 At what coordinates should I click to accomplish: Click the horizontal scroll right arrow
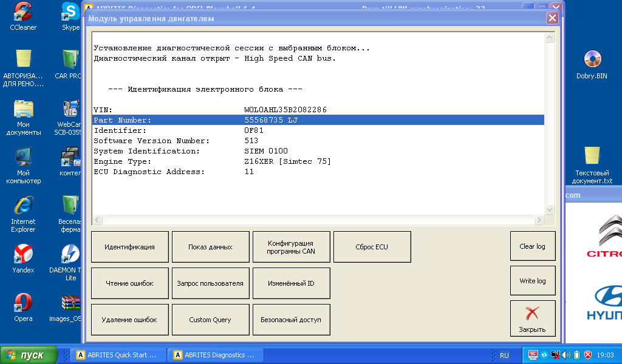pos(539,220)
